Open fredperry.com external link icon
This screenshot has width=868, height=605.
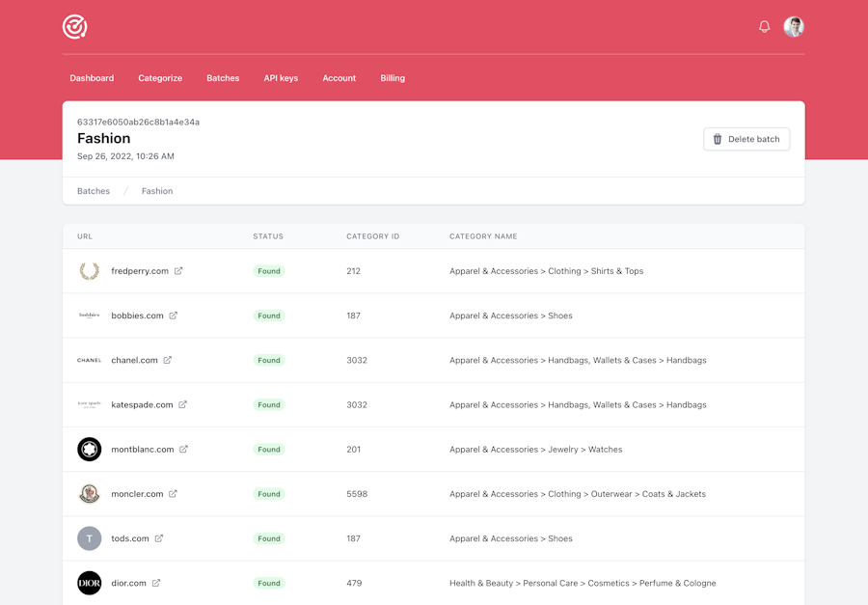click(x=178, y=271)
